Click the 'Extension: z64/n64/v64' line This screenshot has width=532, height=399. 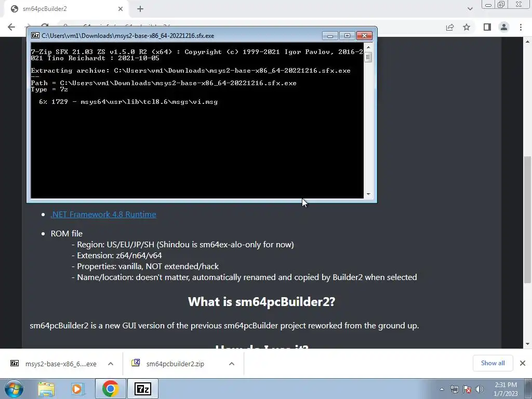point(119,255)
